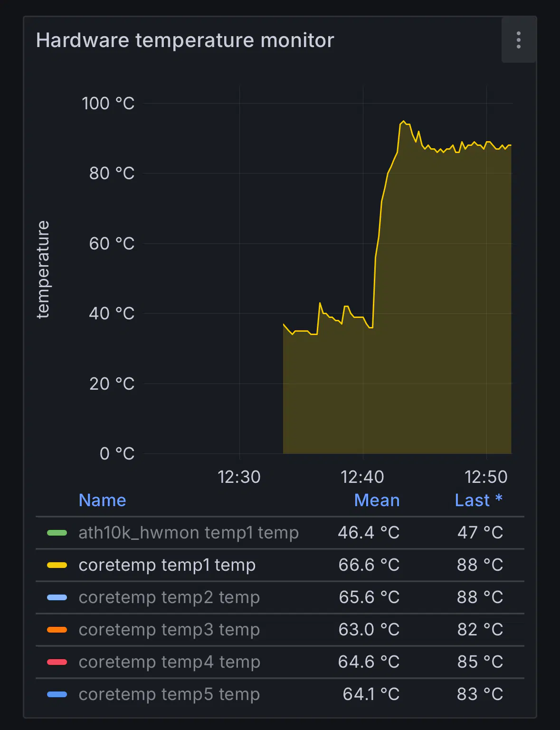560x730 pixels.
Task: Sort legend by Name column
Action: (102, 500)
